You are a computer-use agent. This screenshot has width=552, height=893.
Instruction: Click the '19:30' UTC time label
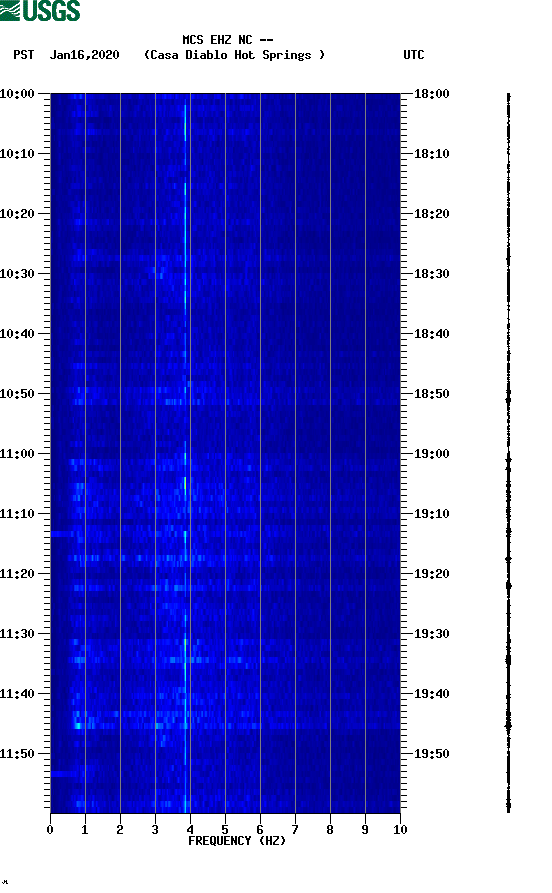(432, 634)
